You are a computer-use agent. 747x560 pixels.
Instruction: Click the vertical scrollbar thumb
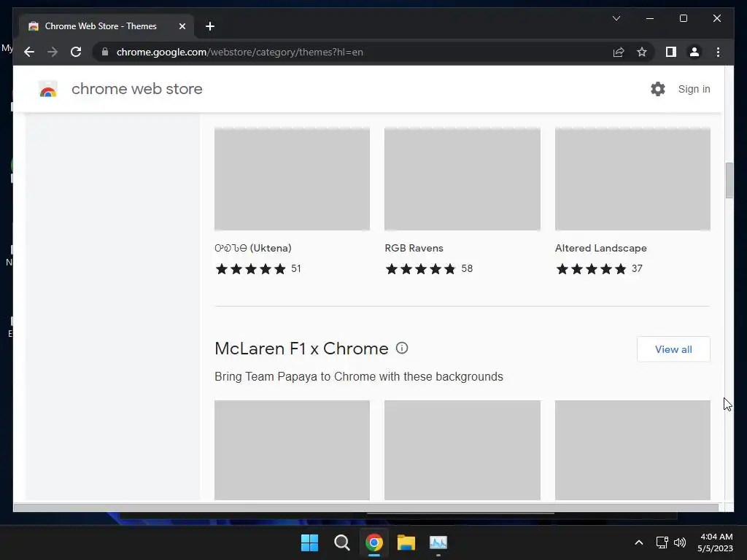tap(729, 181)
